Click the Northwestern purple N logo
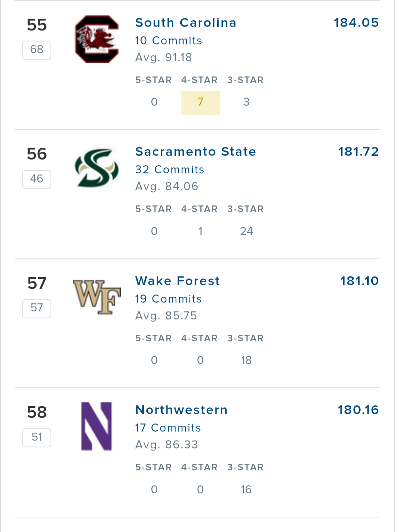 click(x=97, y=426)
